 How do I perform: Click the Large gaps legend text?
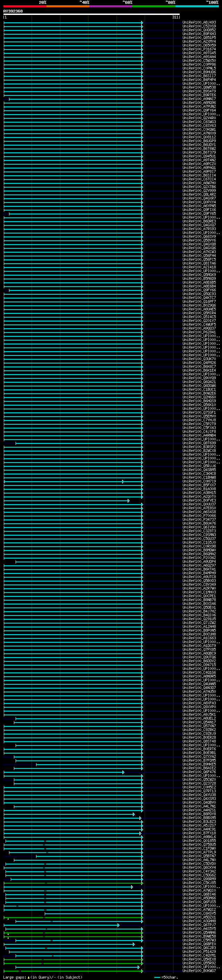coord(43,977)
